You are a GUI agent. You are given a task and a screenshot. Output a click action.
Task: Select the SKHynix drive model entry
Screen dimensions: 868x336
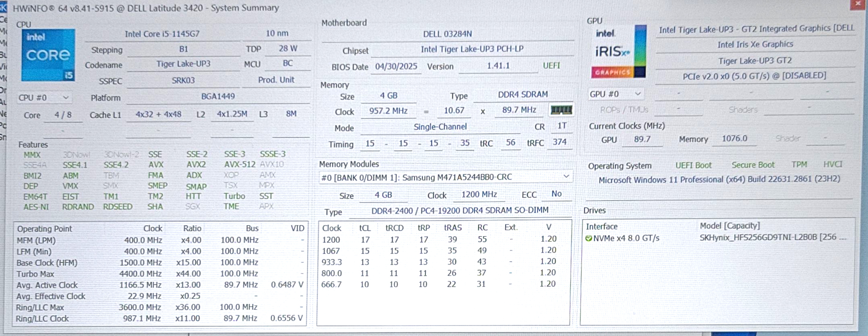tap(773, 237)
